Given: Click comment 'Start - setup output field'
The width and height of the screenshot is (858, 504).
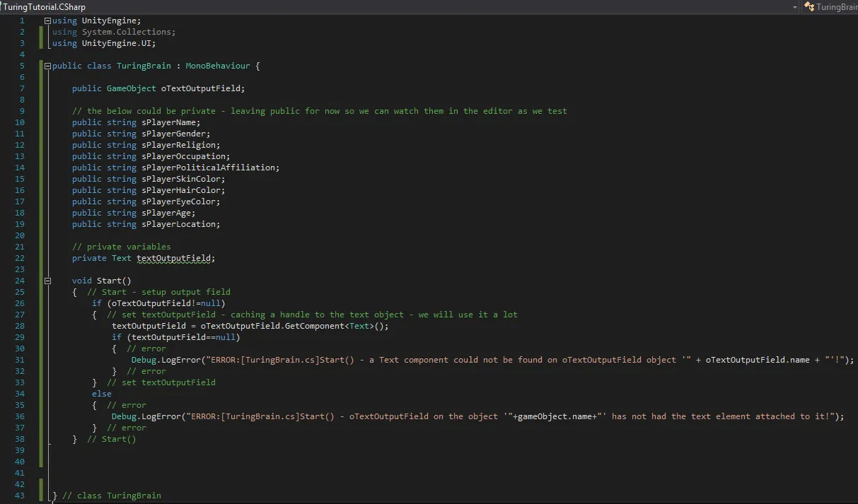Looking at the screenshot, I should pos(166,292).
